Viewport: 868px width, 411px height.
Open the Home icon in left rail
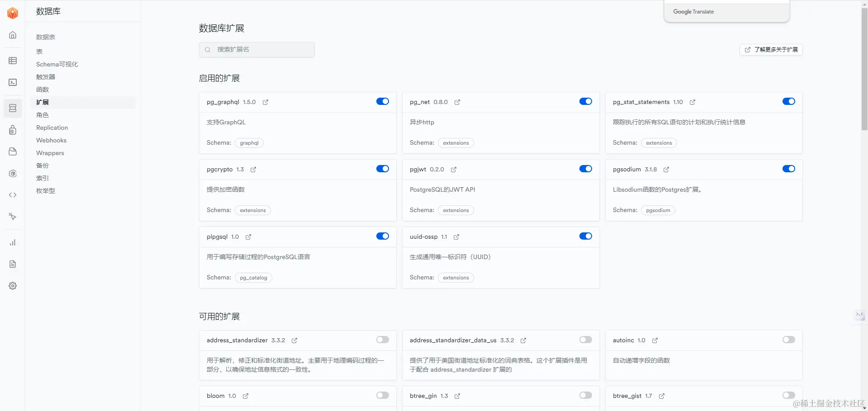[x=13, y=35]
